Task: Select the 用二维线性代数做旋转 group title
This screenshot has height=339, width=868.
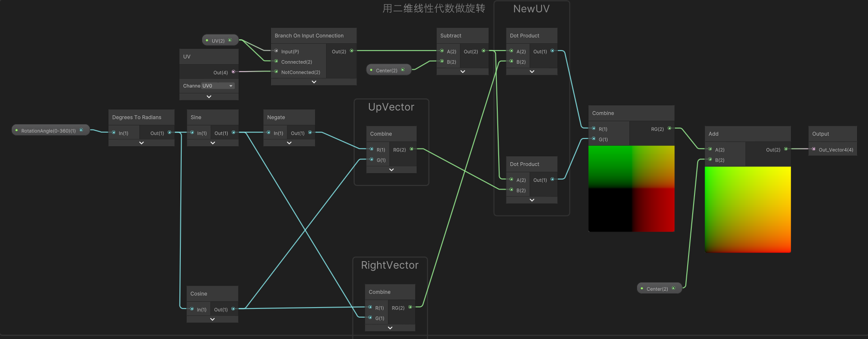Action: click(x=434, y=8)
